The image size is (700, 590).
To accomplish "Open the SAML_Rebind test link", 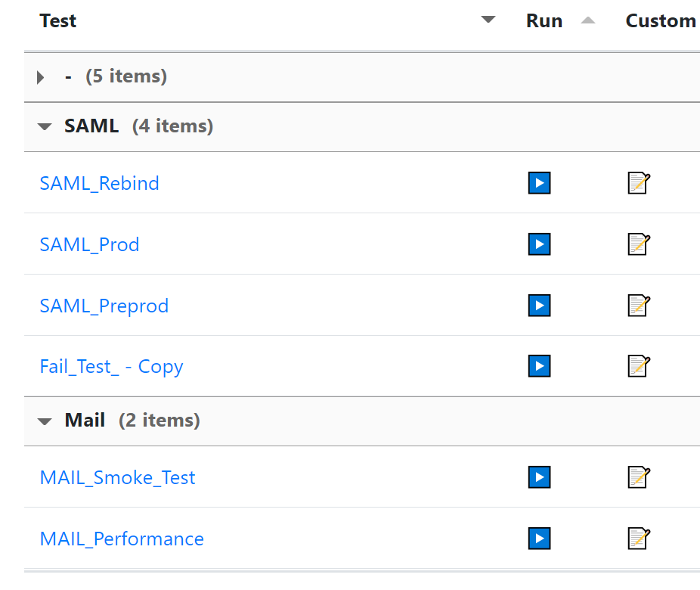I will click(x=99, y=184).
